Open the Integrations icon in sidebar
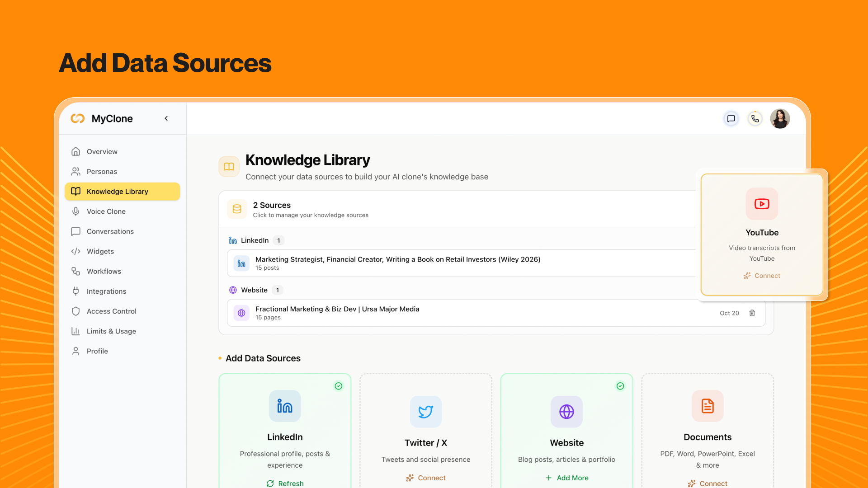The image size is (868, 488). coord(76,291)
